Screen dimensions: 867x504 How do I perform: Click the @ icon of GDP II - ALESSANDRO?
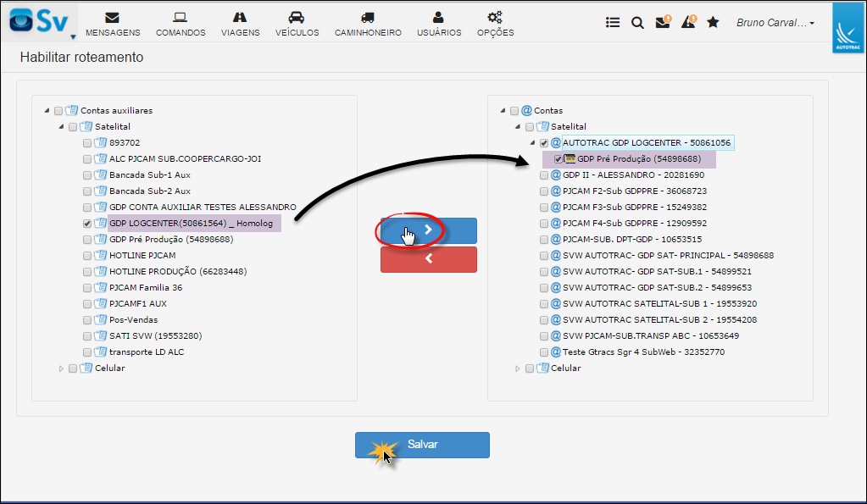pos(556,175)
